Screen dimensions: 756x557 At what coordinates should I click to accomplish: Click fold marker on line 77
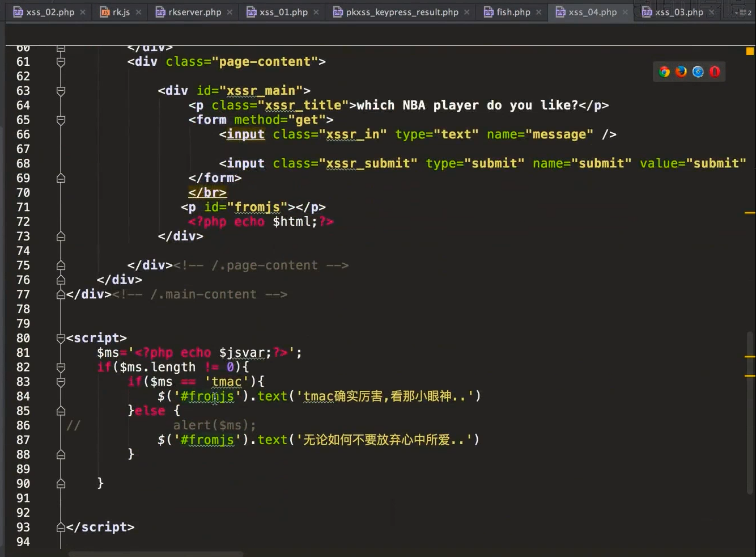61,294
